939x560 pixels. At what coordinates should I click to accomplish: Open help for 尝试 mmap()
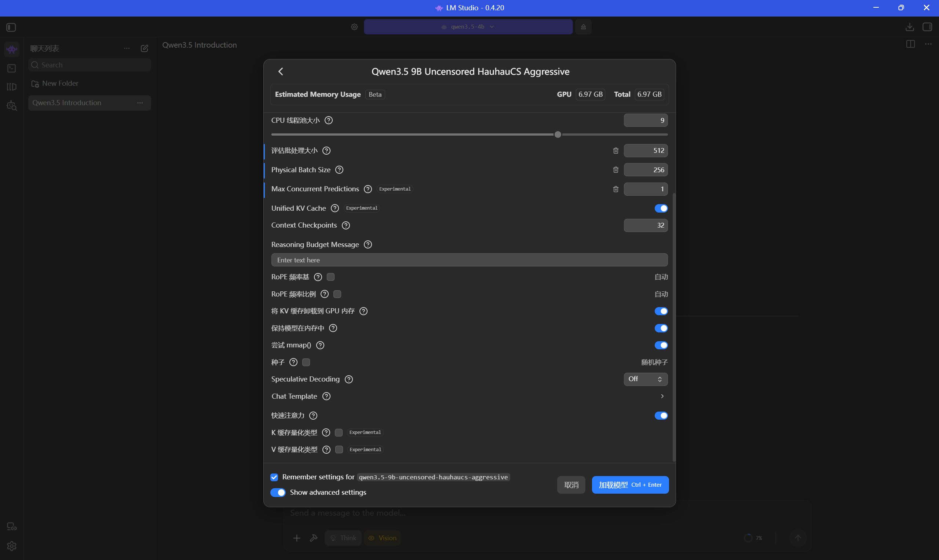pos(320,345)
